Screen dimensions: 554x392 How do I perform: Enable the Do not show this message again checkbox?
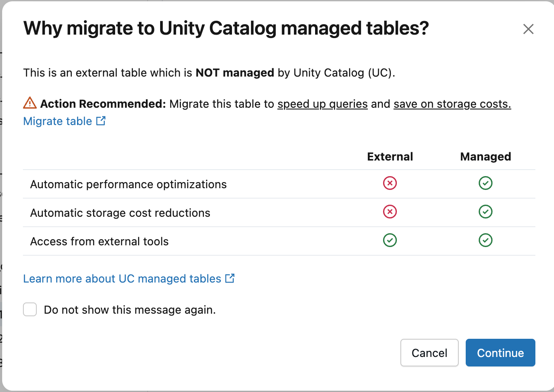click(30, 309)
